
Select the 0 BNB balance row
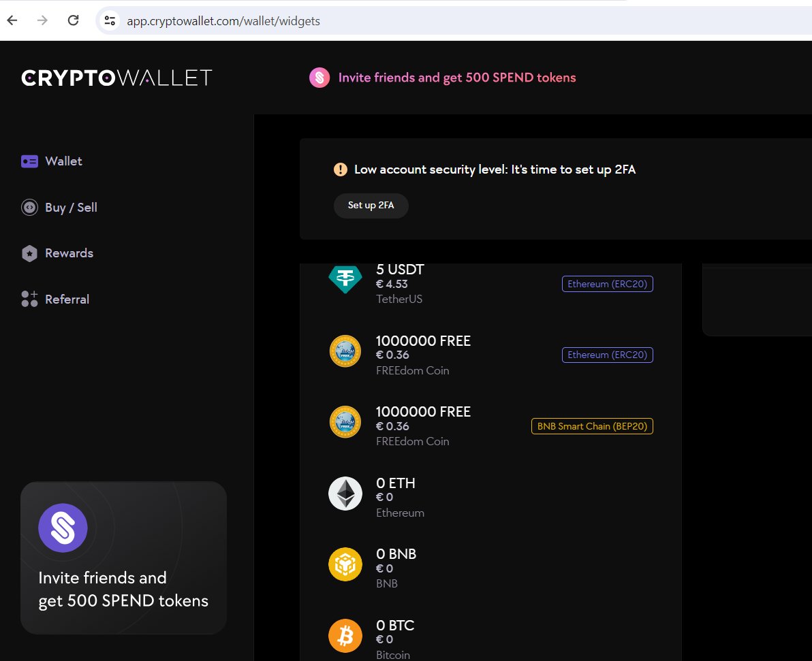click(x=490, y=568)
